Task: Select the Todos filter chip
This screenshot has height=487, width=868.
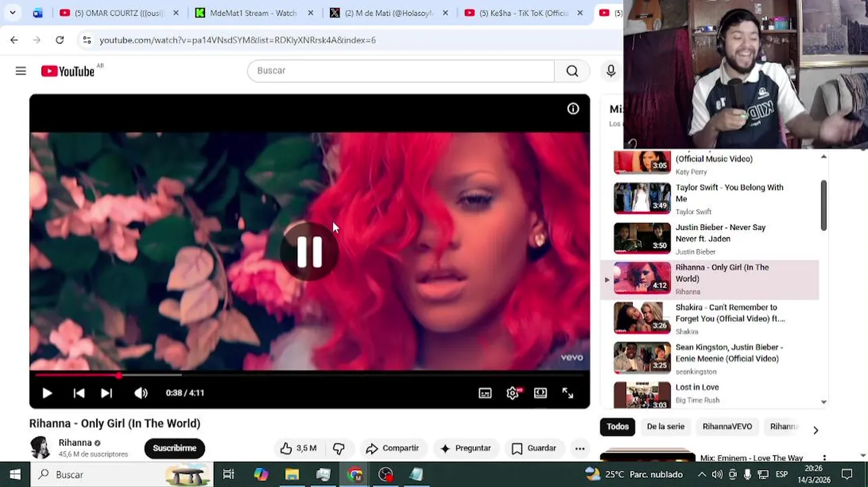Action: (617, 427)
